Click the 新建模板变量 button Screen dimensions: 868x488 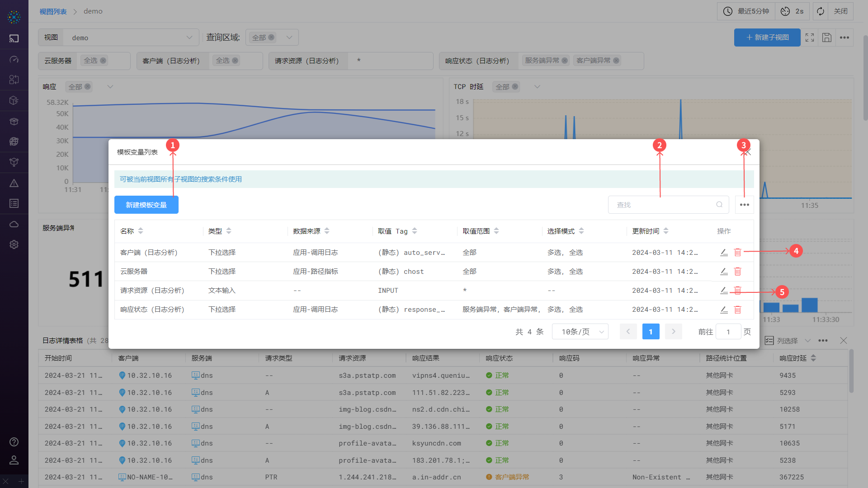146,205
